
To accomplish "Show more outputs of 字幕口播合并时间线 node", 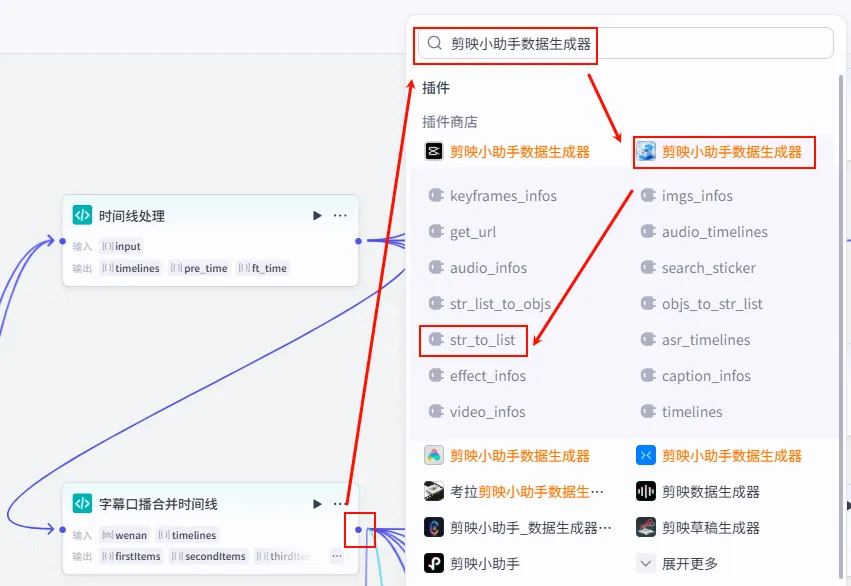I will pyautogui.click(x=337, y=556).
